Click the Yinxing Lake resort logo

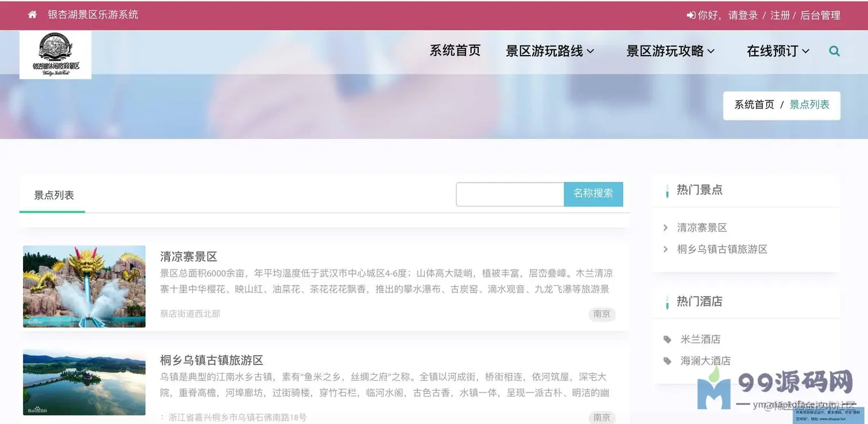55,55
